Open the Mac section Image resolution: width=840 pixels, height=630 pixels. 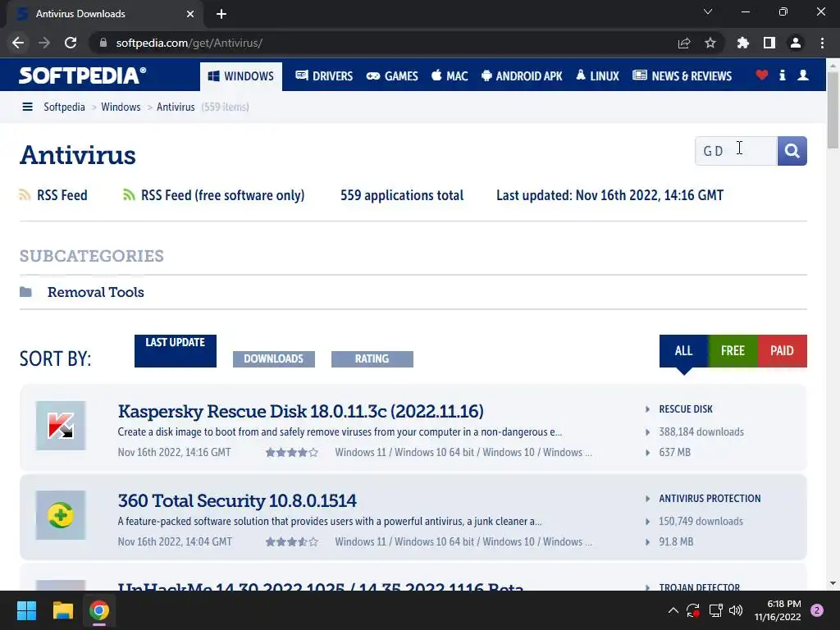(x=450, y=76)
